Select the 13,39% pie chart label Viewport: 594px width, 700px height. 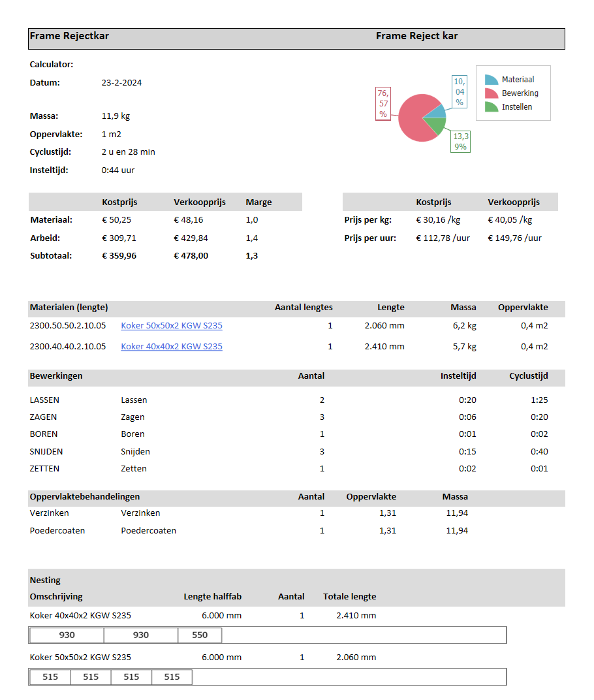[460, 142]
